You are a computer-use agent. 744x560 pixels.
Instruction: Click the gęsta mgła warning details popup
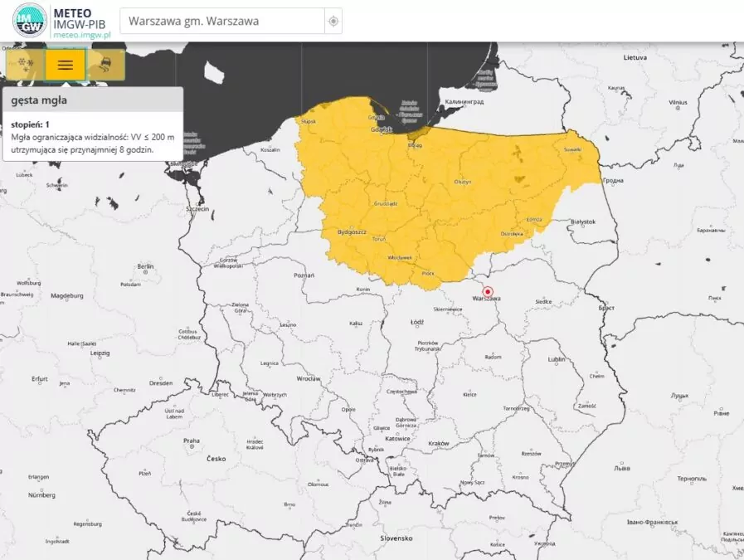(x=91, y=124)
